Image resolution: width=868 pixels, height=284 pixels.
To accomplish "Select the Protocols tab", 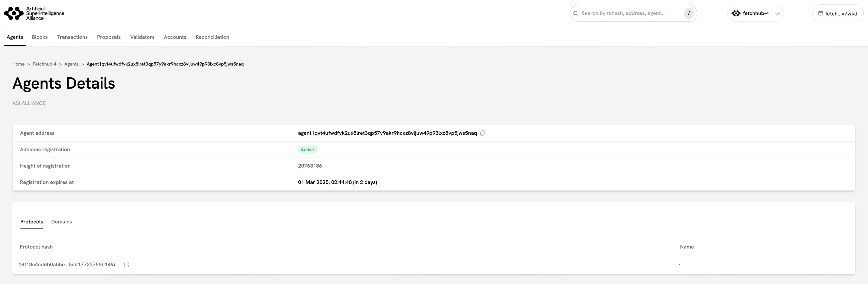I will (x=32, y=222).
